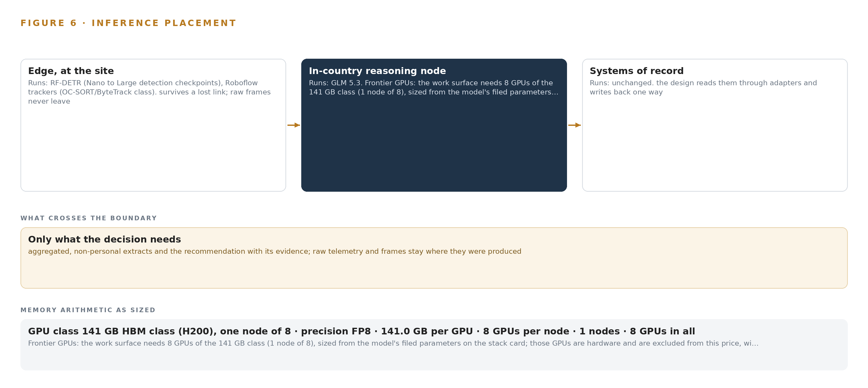Select 'Only what the decision needs' heading
This screenshot has width=868, height=388.
pos(104,239)
